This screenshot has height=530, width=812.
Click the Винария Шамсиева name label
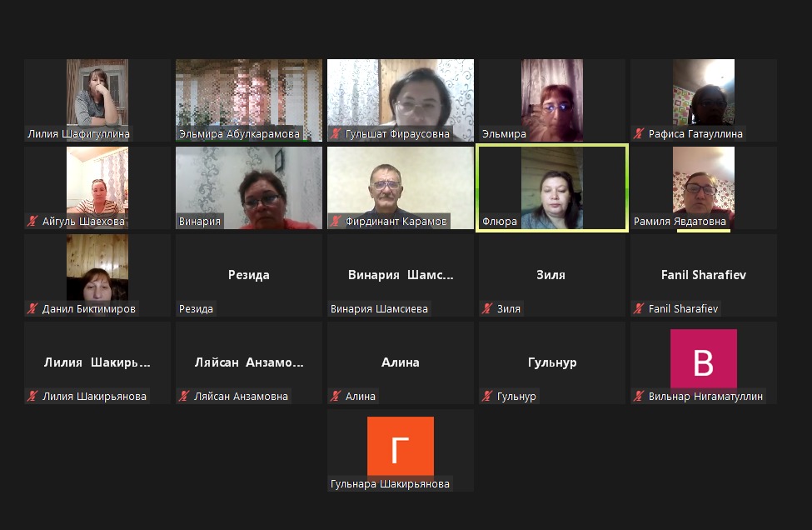point(379,309)
